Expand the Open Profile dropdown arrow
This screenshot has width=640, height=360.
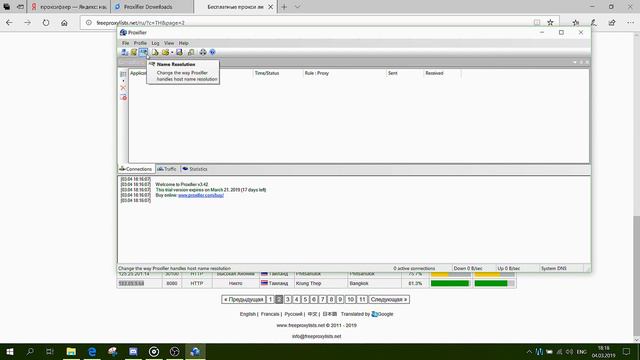pos(172,52)
